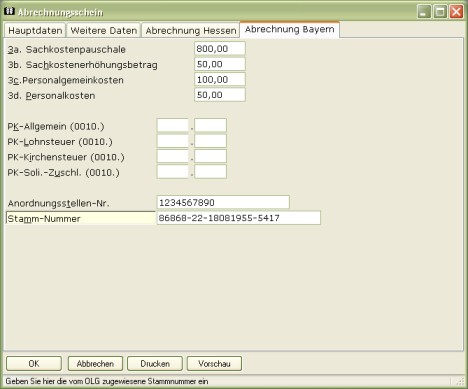468x389 pixels.
Task: Click the 'PK-Soli.-Zuschl. (0010.)' label
Action: tap(63, 173)
